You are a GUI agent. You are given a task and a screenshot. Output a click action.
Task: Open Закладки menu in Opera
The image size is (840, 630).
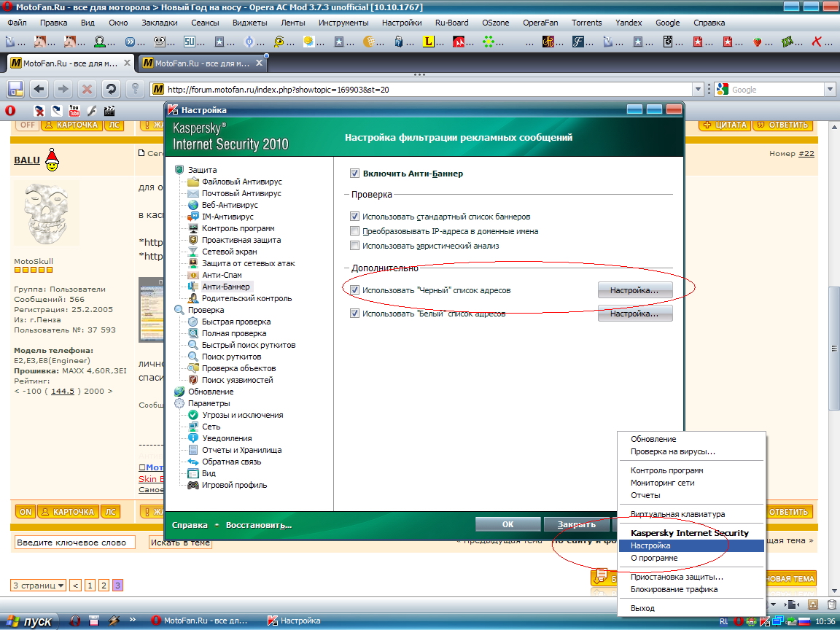(x=159, y=23)
